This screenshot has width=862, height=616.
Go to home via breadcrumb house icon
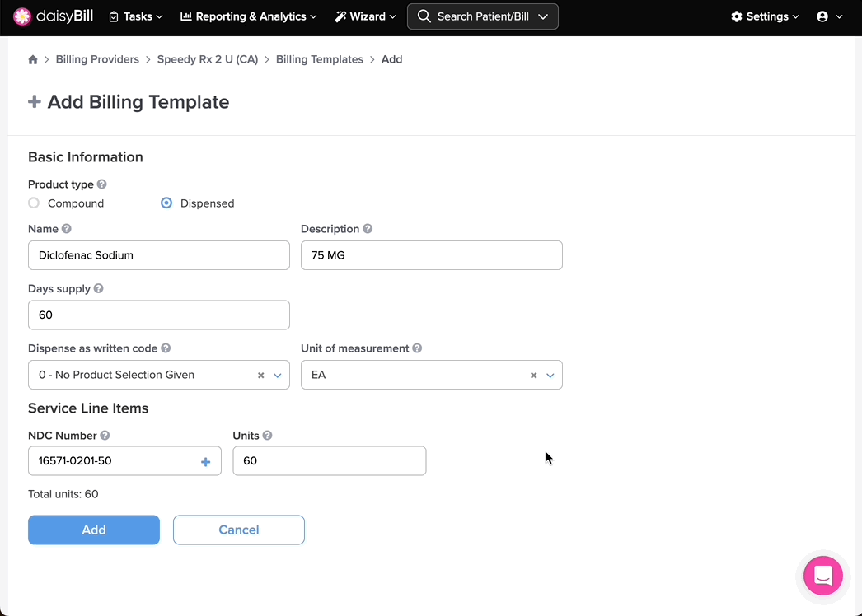point(33,59)
